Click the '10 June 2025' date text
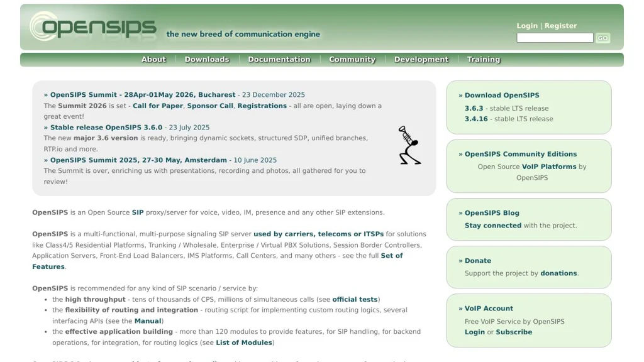The height and width of the screenshot is (362, 644). point(255,160)
